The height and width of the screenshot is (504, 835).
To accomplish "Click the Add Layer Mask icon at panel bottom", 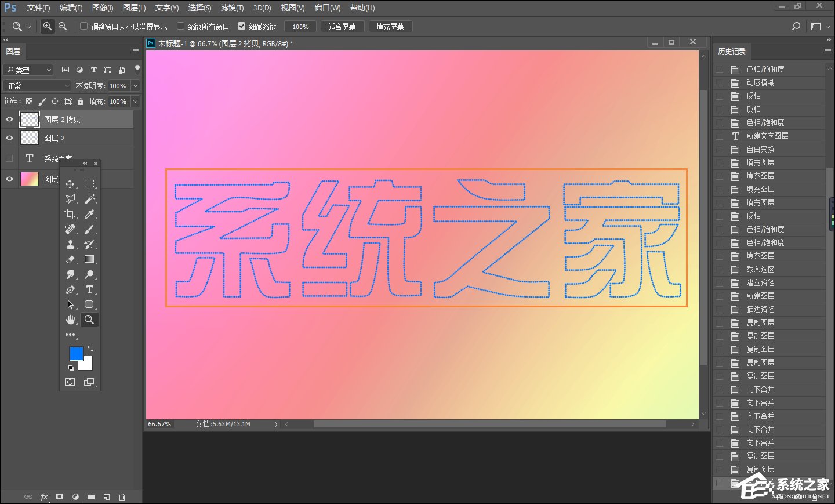I will [x=59, y=497].
